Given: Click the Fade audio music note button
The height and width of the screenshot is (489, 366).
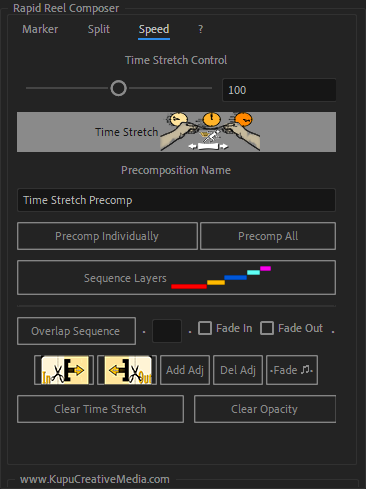Looking at the screenshot, I should click(x=292, y=370).
